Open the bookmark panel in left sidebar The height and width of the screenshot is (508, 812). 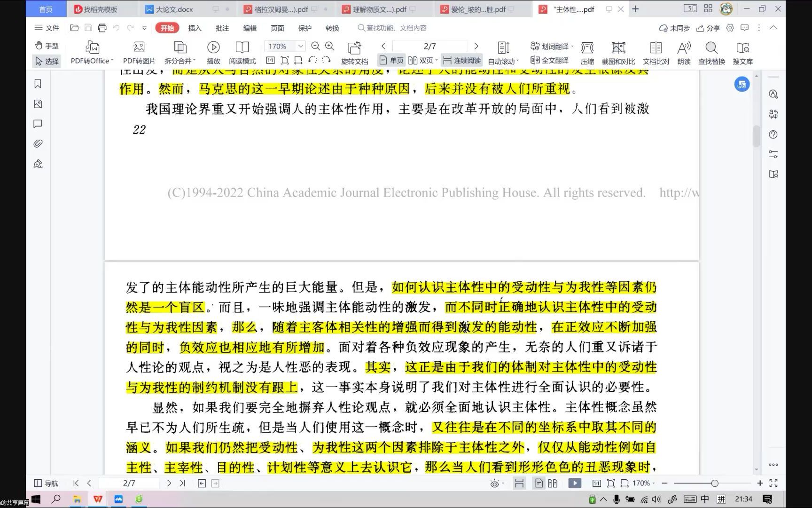tap(38, 84)
